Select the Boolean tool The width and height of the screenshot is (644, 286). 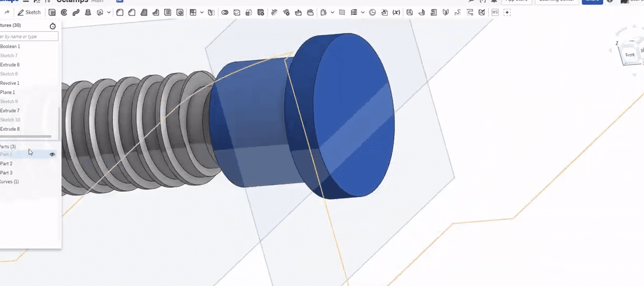[225, 12]
